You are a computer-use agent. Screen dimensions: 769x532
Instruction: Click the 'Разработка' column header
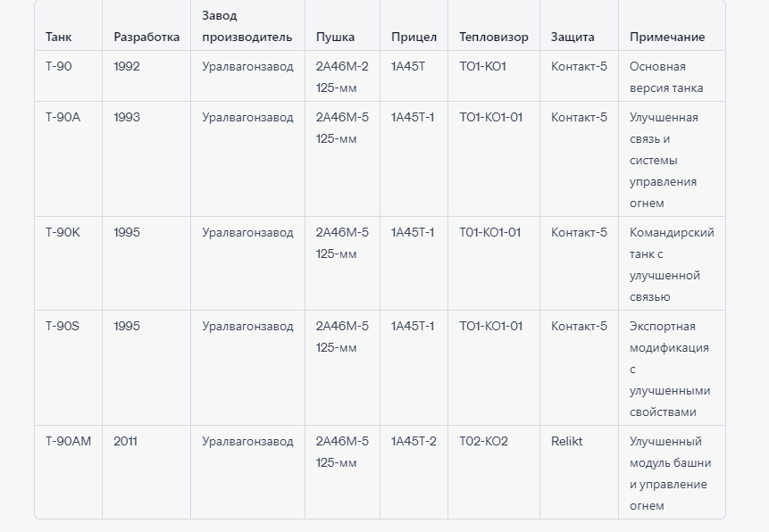pos(146,37)
